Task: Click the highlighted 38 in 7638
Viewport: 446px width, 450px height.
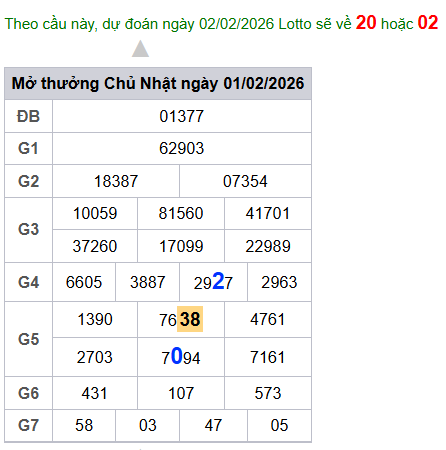Action: tap(190, 319)
